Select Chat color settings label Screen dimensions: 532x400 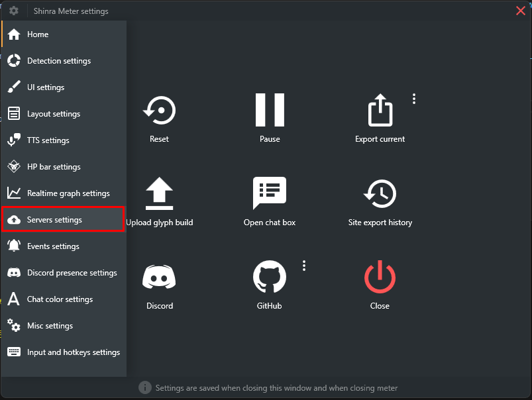(x=60, y=299)
